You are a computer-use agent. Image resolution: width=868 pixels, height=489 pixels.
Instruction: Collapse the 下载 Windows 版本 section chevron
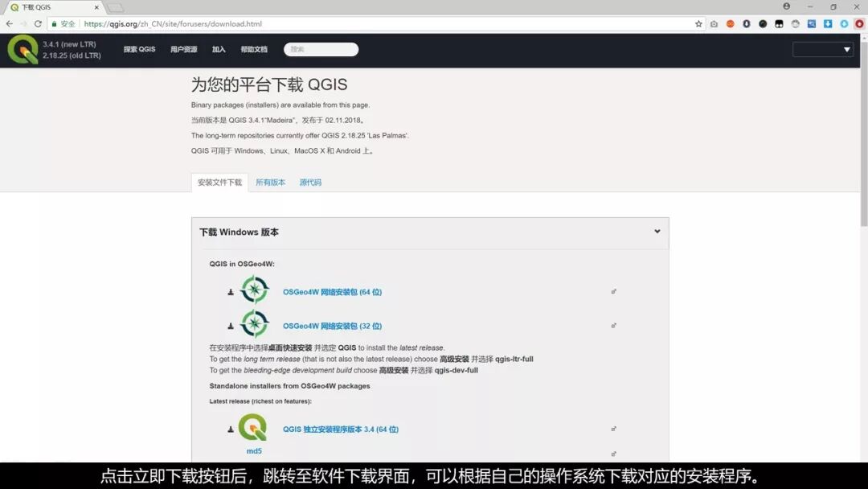coord(657,232)
